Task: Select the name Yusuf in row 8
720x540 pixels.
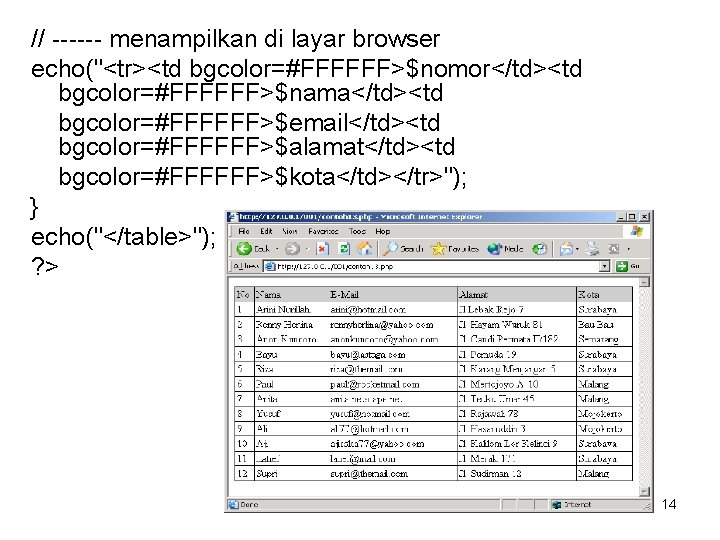Action: click(x=268, y=414)
